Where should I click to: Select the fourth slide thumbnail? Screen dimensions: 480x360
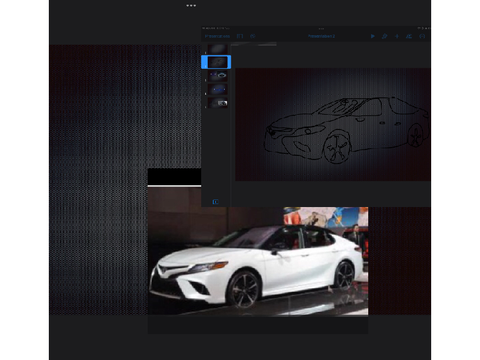[218, 89]
